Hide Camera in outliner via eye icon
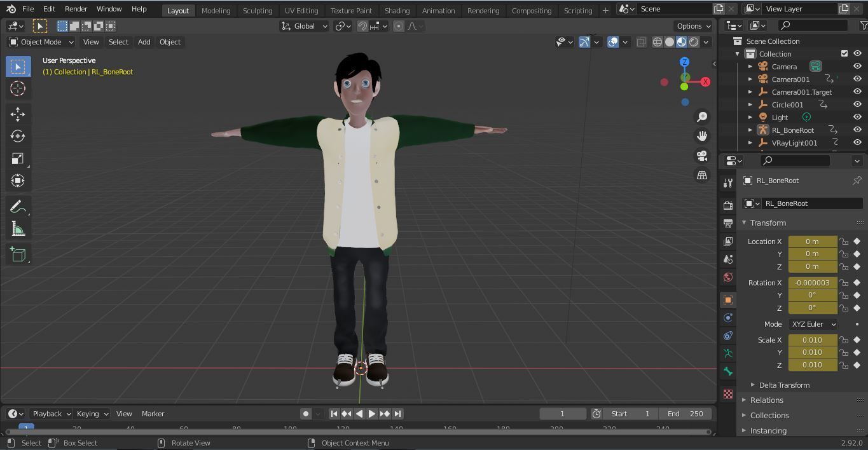Viewport: 868px width, 450px height. coord(857,66)
